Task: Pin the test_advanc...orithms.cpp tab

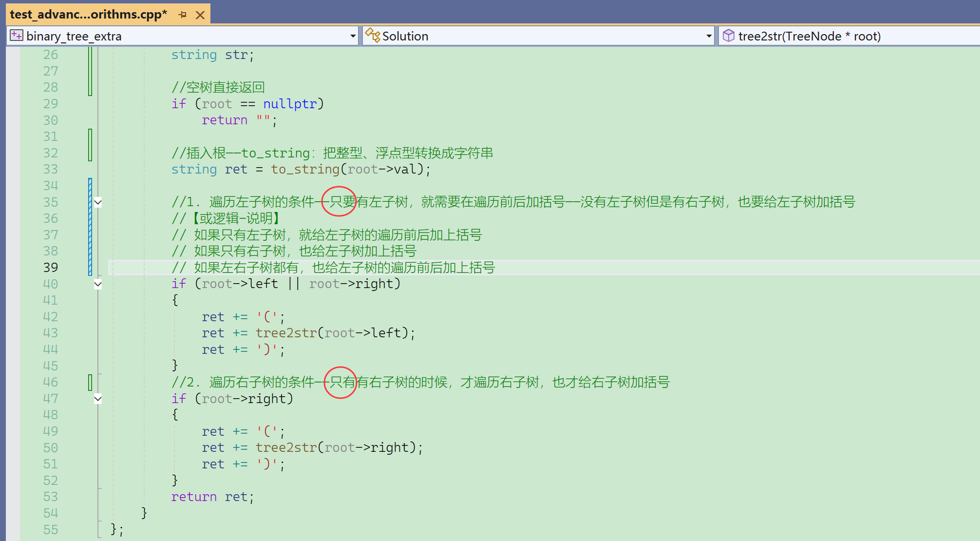Action: pos(183,15)
